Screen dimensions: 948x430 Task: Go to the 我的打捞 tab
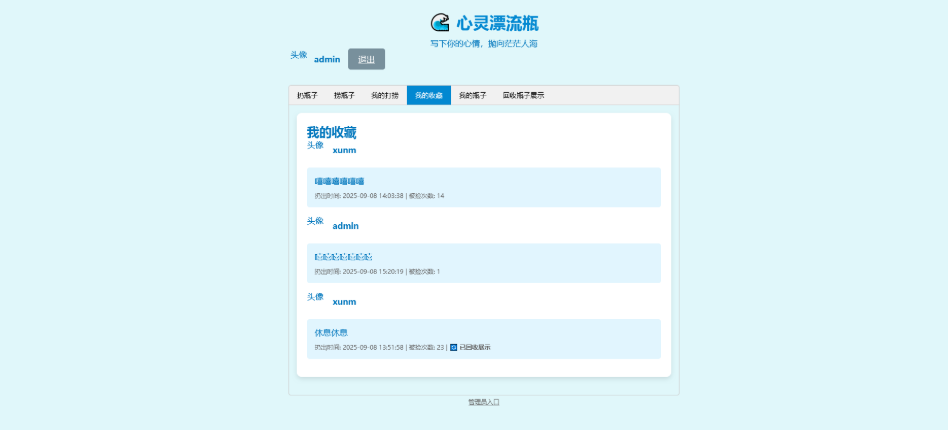(385, 96)
